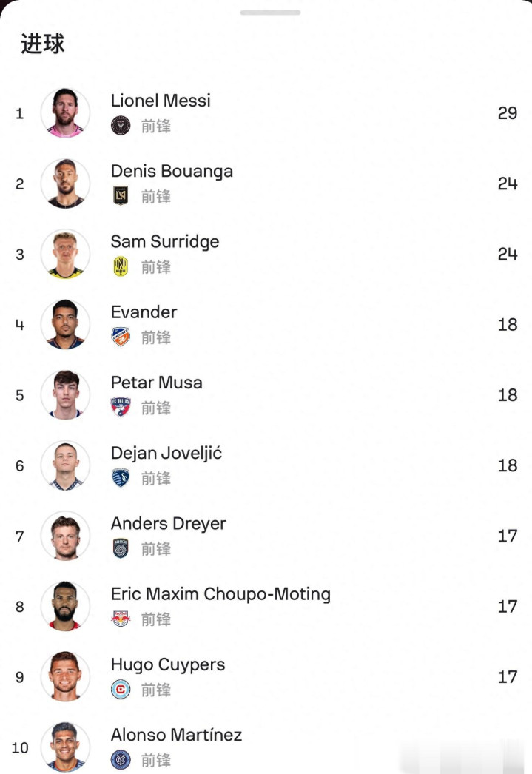Click the New York Red Bulls crest icon

pos(120,619)
